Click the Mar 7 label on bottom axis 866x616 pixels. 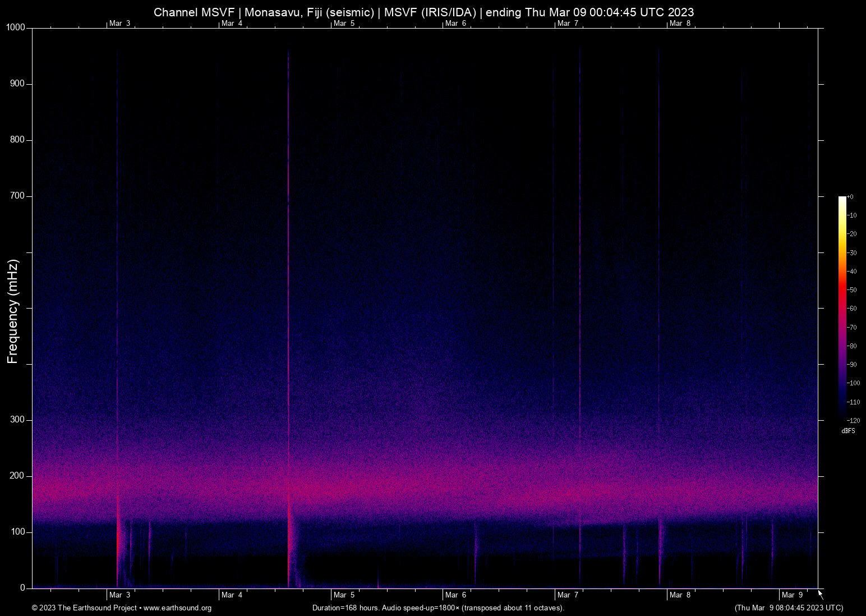pyautogui.click(x=568, y=595)
